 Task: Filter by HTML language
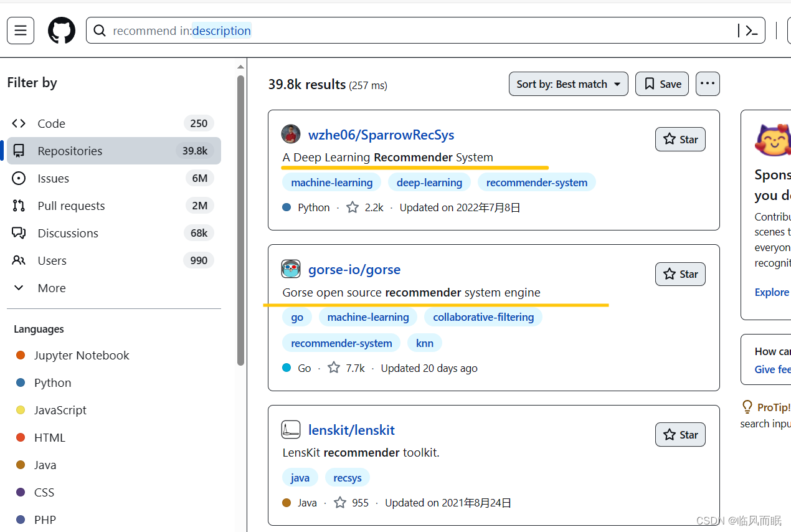click(49, 437)
